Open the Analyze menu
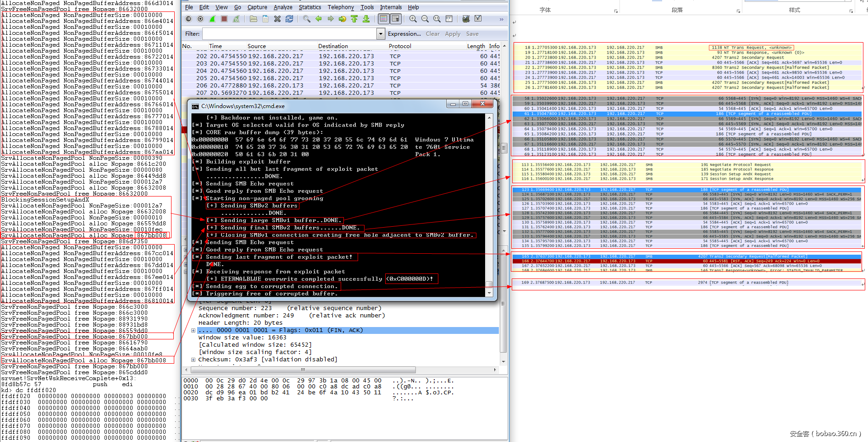This screenshot has width=868, height=442. [283, 7]
